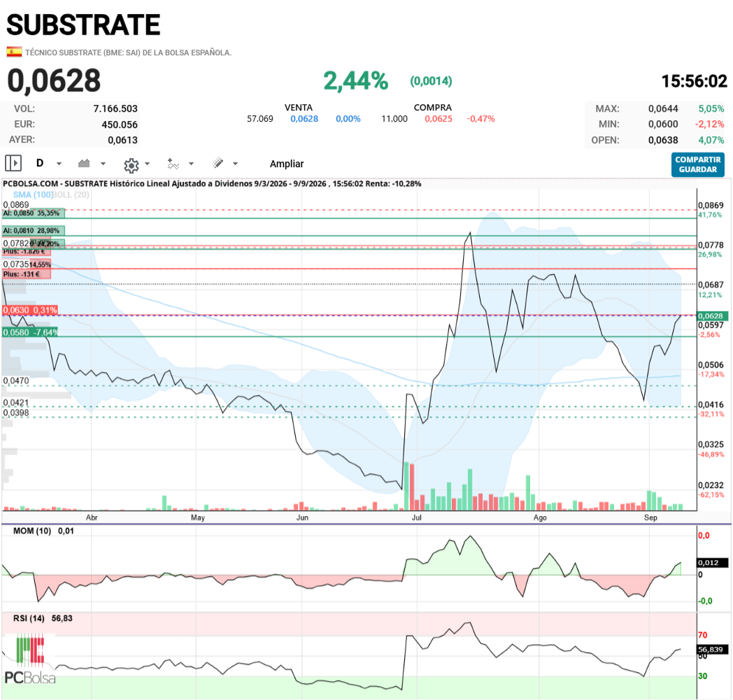Click the mountain chart type icon

pyautogui.click(x=84, y=163)
